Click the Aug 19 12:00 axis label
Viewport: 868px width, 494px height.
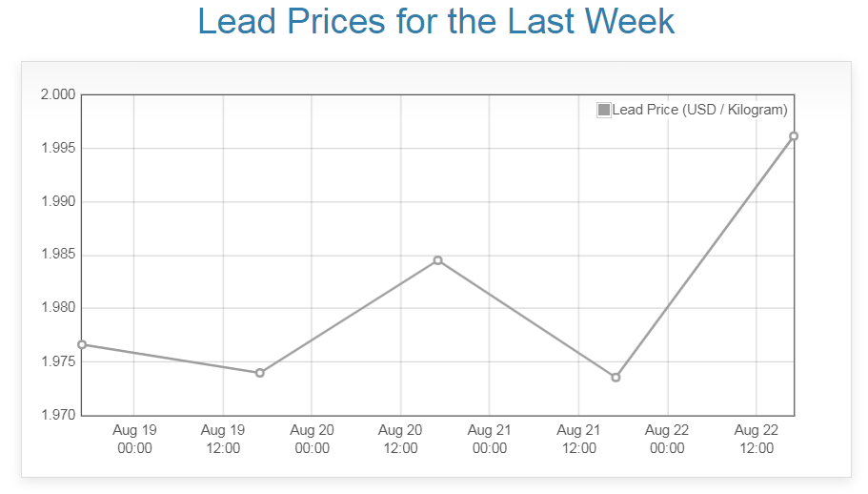coord(223,439)
